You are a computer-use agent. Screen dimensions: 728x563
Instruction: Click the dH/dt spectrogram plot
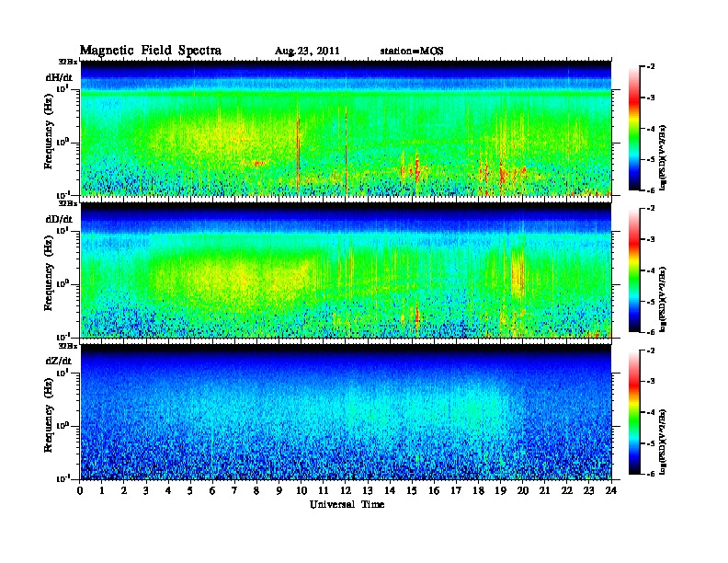346,128
